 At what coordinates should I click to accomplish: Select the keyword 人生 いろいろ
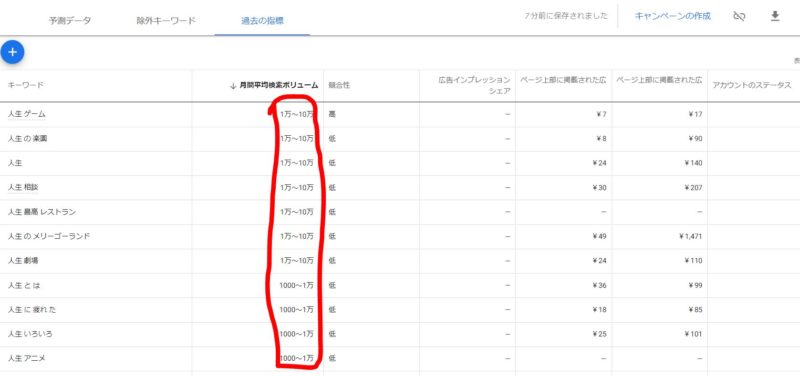point(30,334)
